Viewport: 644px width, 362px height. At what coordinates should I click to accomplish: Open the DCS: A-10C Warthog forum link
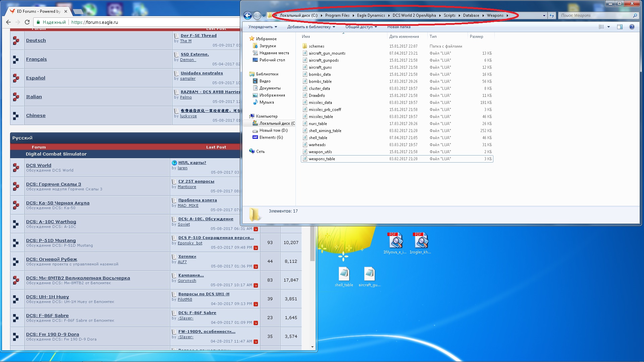point(51,222)
